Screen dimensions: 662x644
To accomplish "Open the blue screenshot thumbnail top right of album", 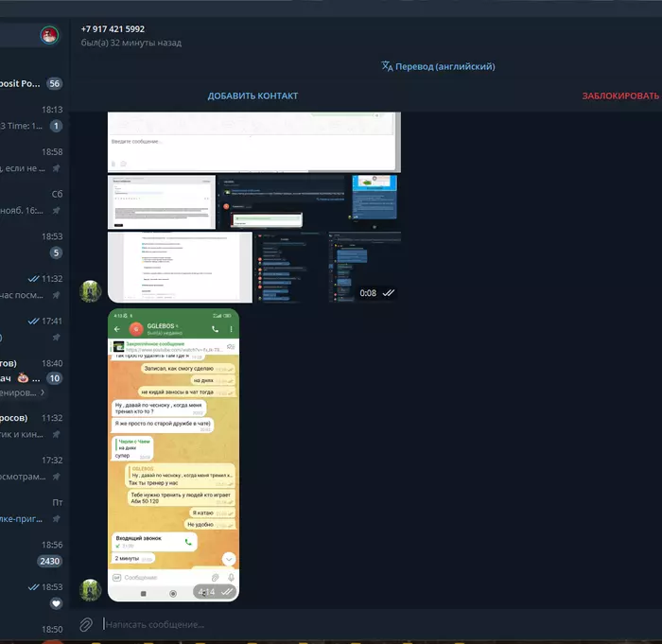I will tap(375, 202).
